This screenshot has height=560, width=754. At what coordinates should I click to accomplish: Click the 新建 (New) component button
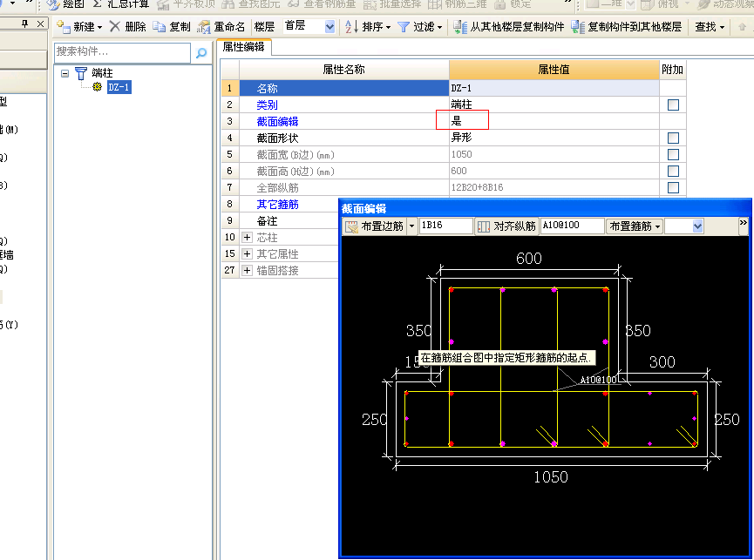[x=79, y=27]
